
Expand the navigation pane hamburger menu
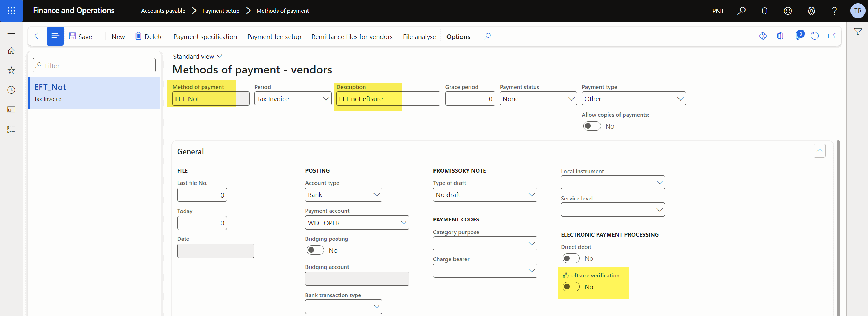11,32
